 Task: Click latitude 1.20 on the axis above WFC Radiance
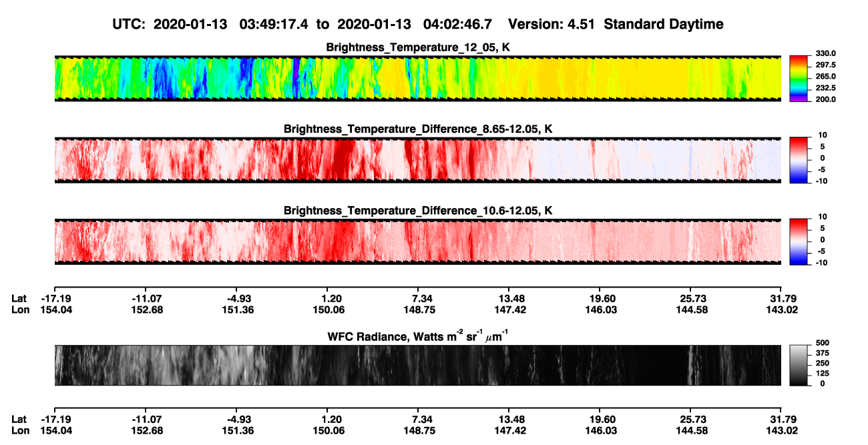(x=331, y=298)
